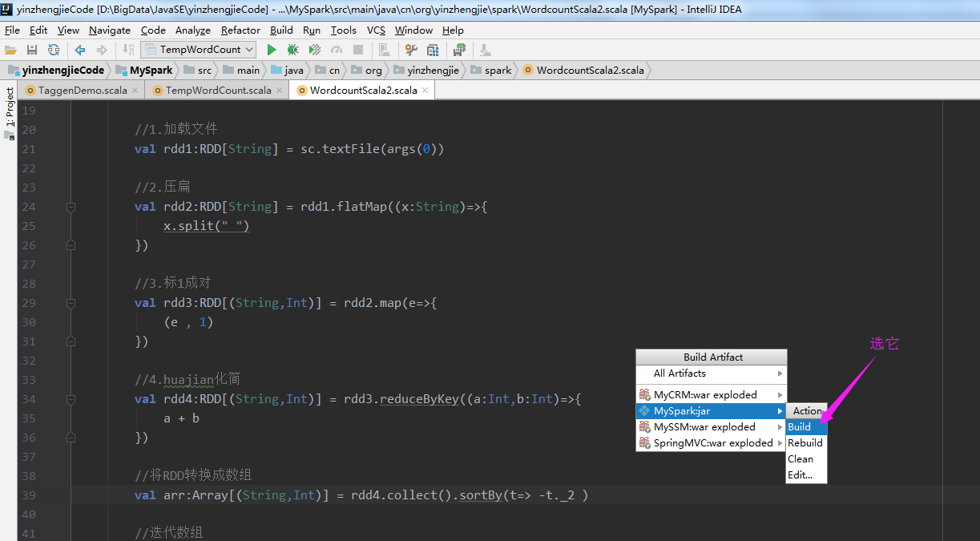Click the Save All disk icon

[31, 50]
